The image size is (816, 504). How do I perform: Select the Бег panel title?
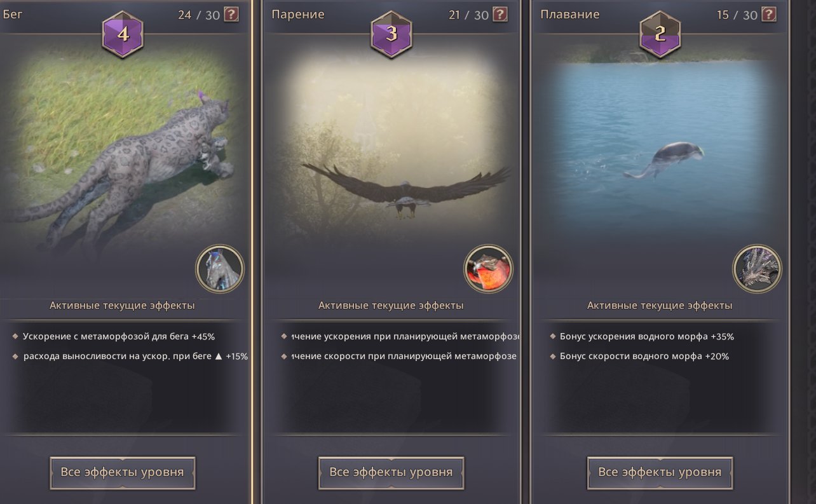[13, 13]
